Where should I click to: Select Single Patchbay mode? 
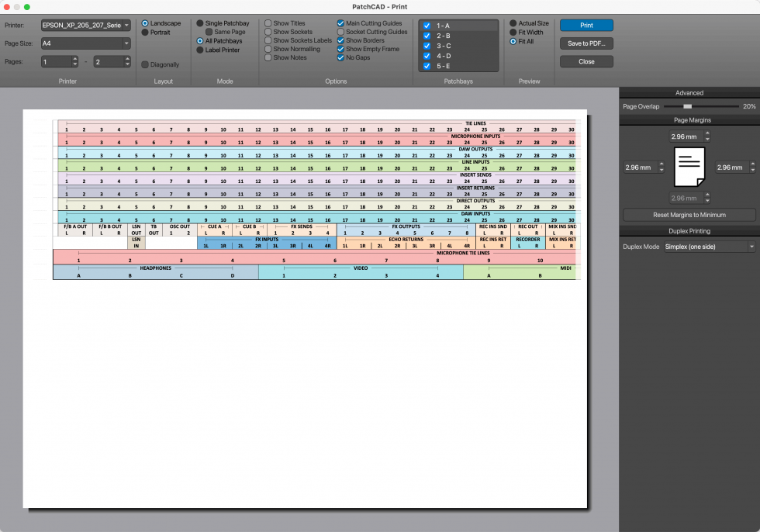click(x=200, y=23)
